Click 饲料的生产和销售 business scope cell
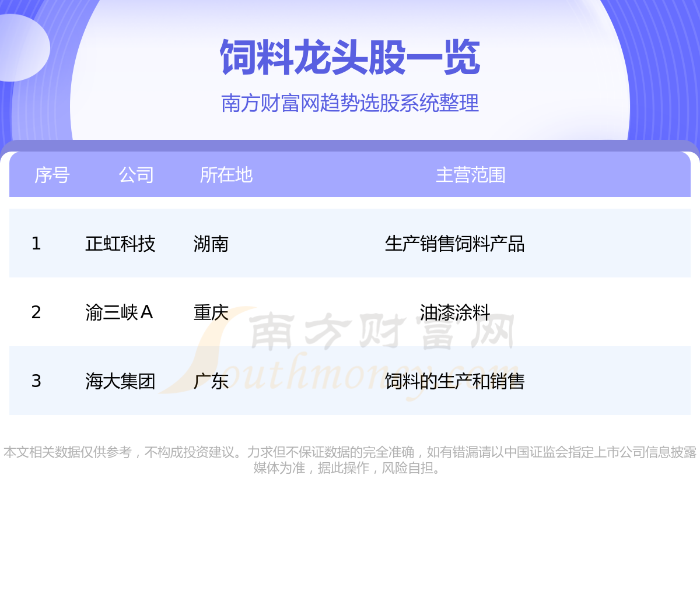 455,381
